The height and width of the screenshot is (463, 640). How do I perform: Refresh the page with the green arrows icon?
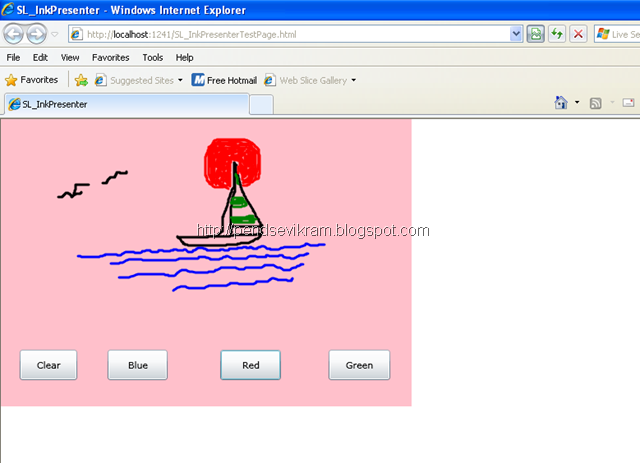[557, 34]
